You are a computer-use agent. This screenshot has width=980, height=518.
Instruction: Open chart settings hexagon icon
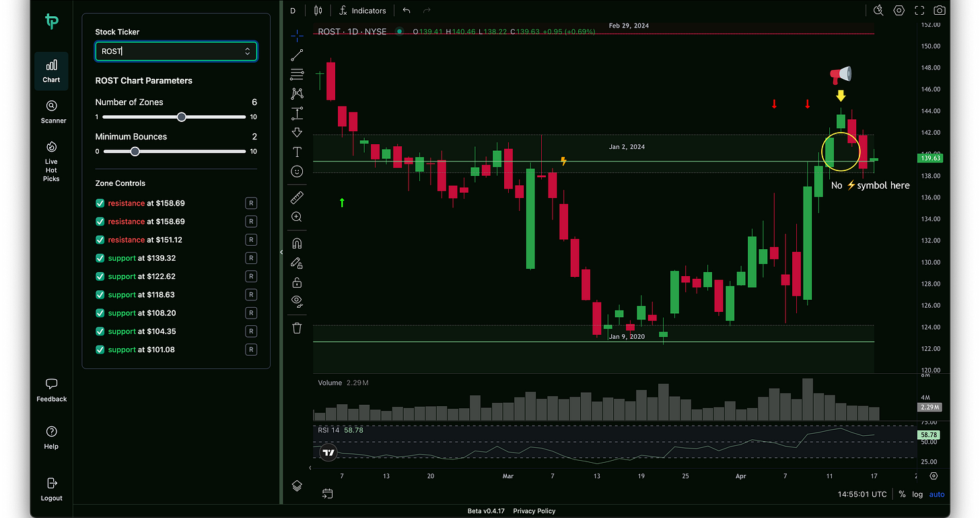(899, 10)
